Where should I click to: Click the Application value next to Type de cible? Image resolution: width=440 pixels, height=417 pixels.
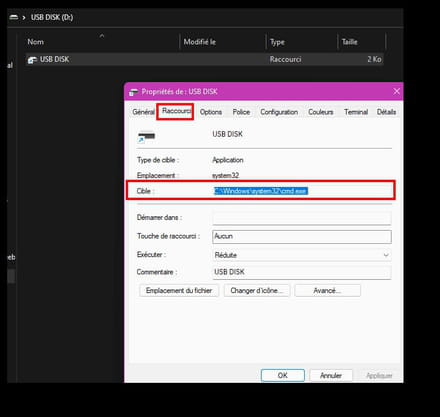point(228,160)
